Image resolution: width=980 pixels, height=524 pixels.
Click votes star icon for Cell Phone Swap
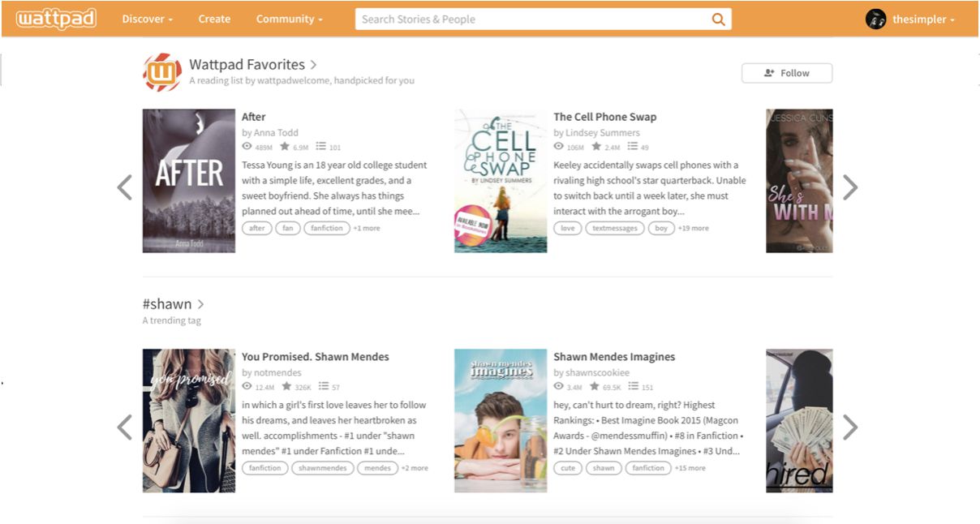point(596,147)
